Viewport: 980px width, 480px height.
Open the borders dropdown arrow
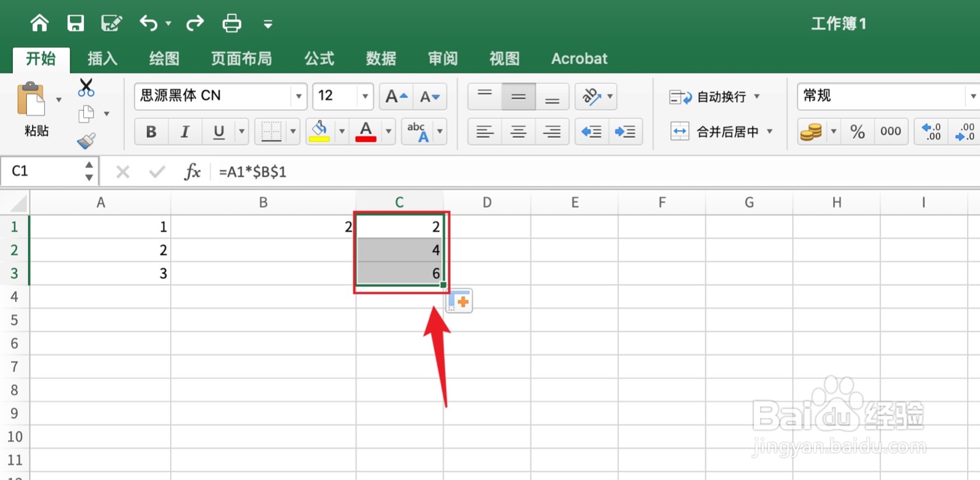293,132
